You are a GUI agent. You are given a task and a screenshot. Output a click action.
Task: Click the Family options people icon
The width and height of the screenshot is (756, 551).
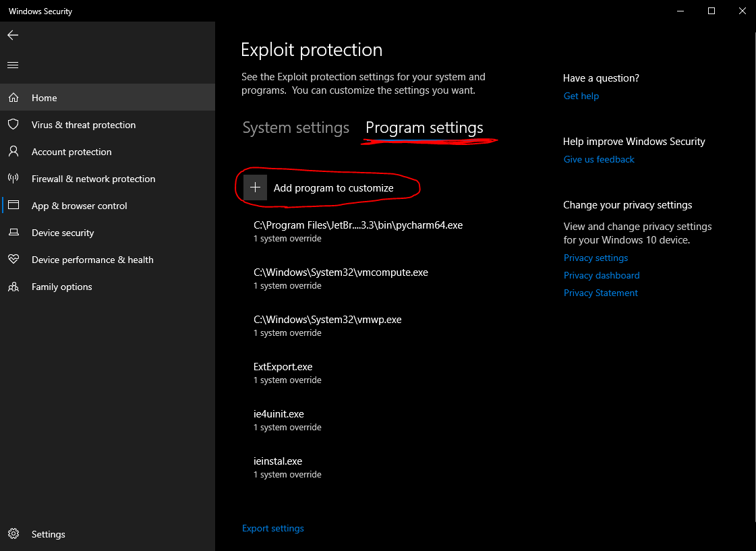click(x=13, y=287)
